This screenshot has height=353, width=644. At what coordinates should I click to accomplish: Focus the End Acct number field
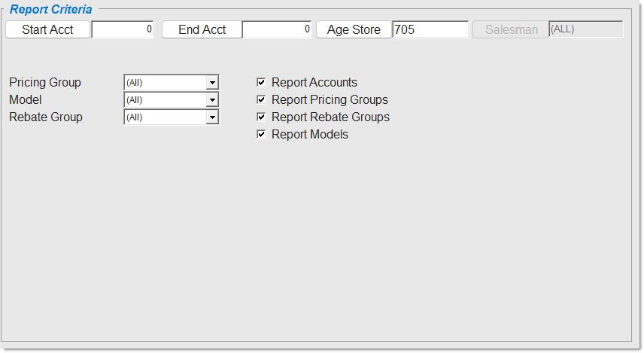[x=276, y=29]
